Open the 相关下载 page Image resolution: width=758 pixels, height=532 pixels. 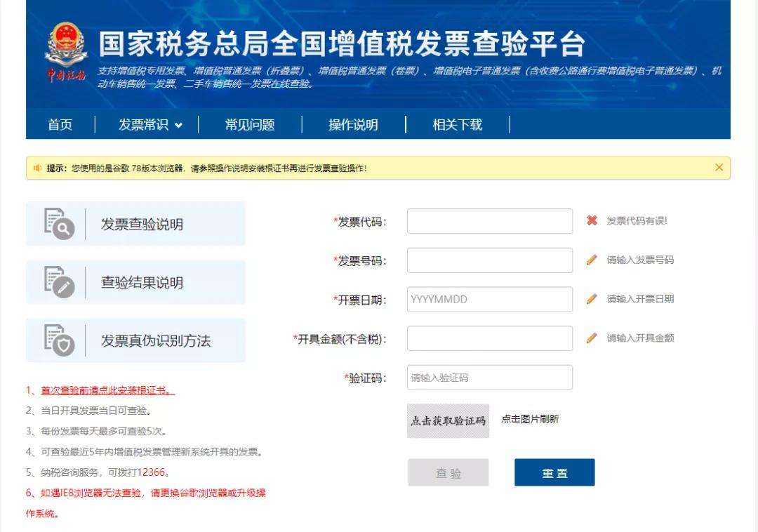[x=457, y=125]
